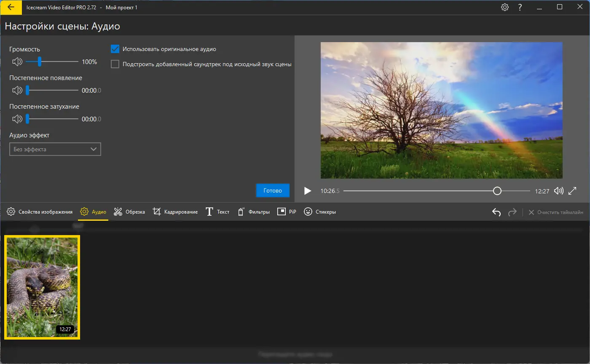Expand the preview to fullscreen

click(x=572, y=191)
